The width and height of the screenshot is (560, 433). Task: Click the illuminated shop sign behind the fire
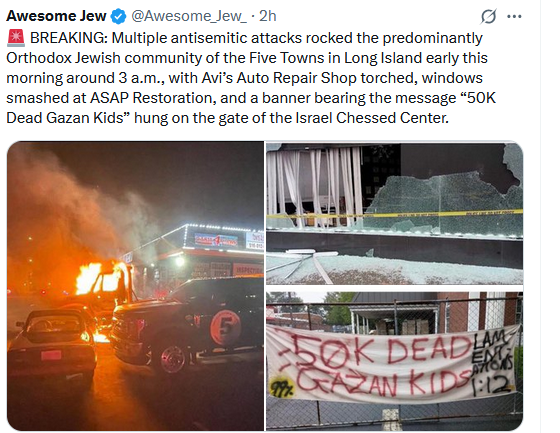(x=216, y=240)
